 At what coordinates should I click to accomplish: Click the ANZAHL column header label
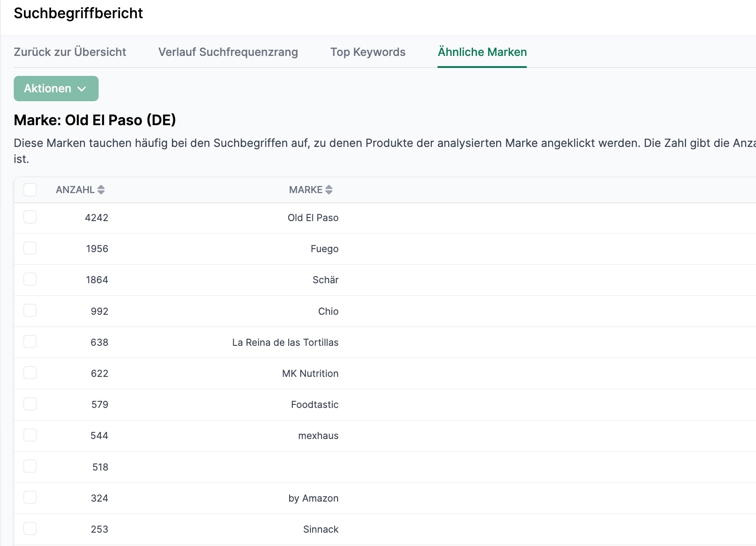(x=75, y=190)
